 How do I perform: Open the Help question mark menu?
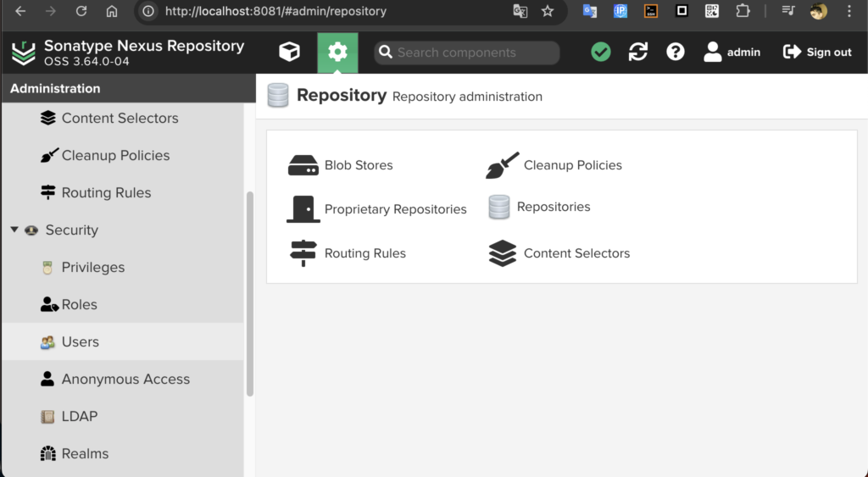point(676,53)
